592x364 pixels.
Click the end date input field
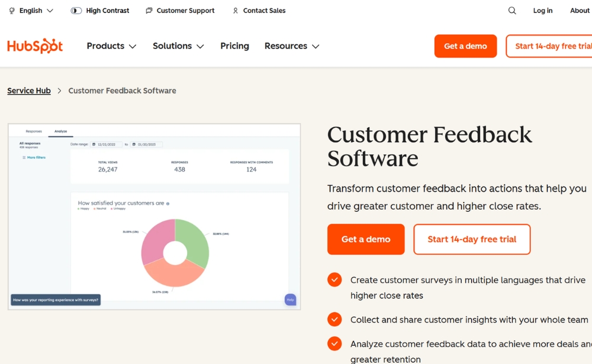(x=146, y=144)
